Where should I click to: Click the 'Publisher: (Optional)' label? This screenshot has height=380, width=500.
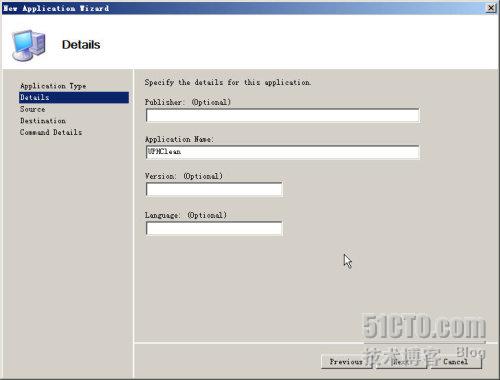point(188,102)
